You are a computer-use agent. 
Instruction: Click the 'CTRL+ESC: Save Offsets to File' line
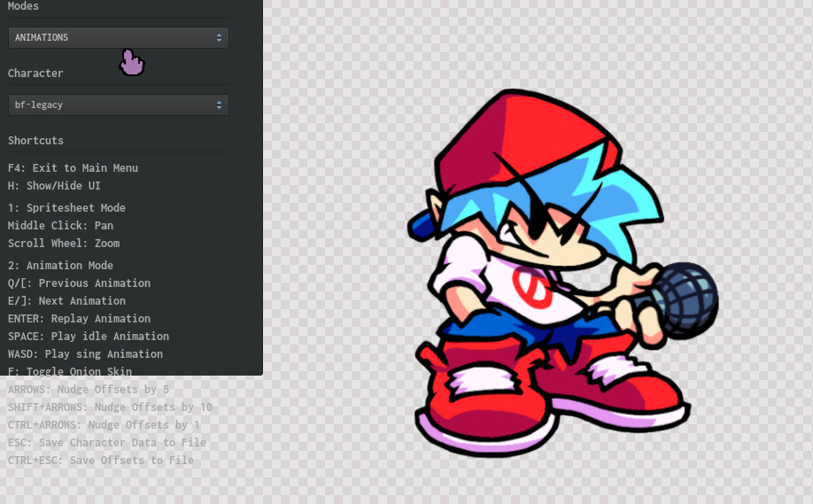tap(101, 460)
